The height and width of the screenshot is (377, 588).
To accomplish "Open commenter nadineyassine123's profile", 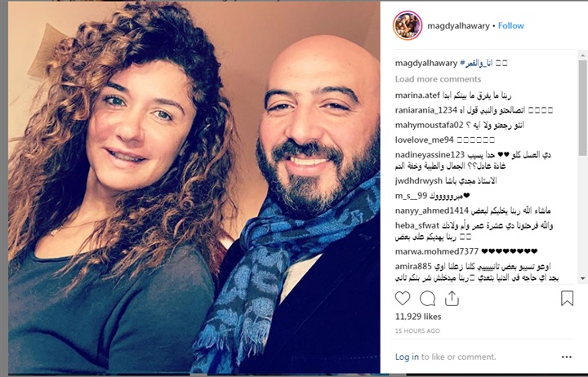I will point(430,154).
